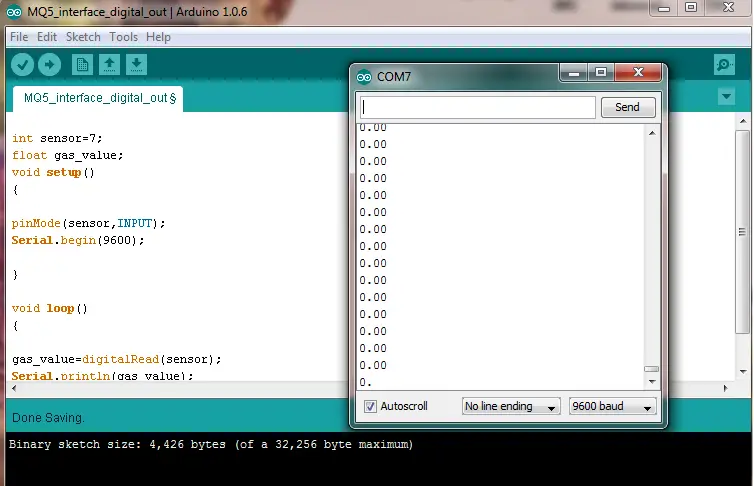Save the sketch with the down-arrow icon

tap(137, 64)
